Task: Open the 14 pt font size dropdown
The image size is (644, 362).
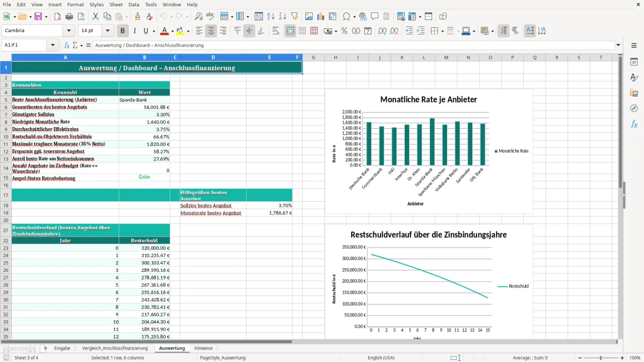Action: point(108,31)
